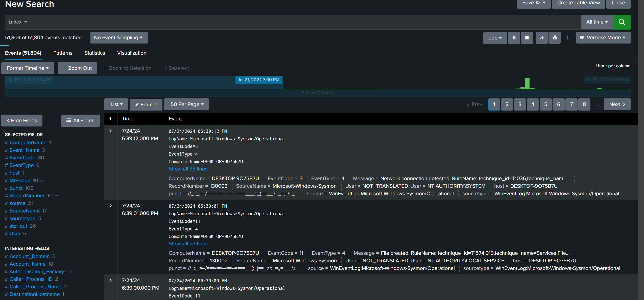Select the std_out field
644x300 pixels.
(x=18, y=226)
